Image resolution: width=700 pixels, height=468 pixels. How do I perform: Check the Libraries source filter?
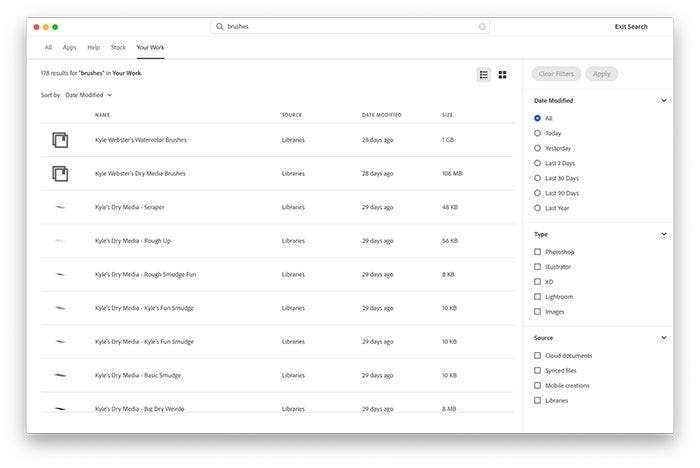coord(538,400)
